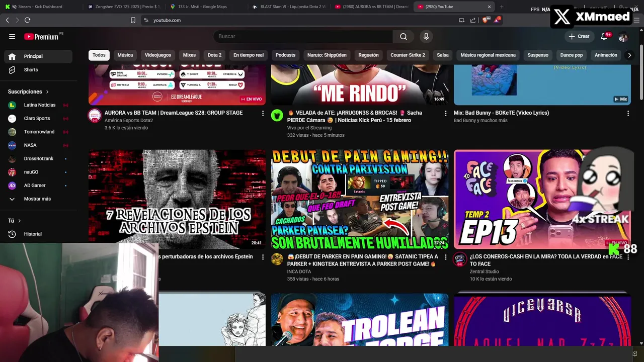Open options for VELADA de ATE video
This screenshot has width=644, height=362.
click(x=445, y=114)
